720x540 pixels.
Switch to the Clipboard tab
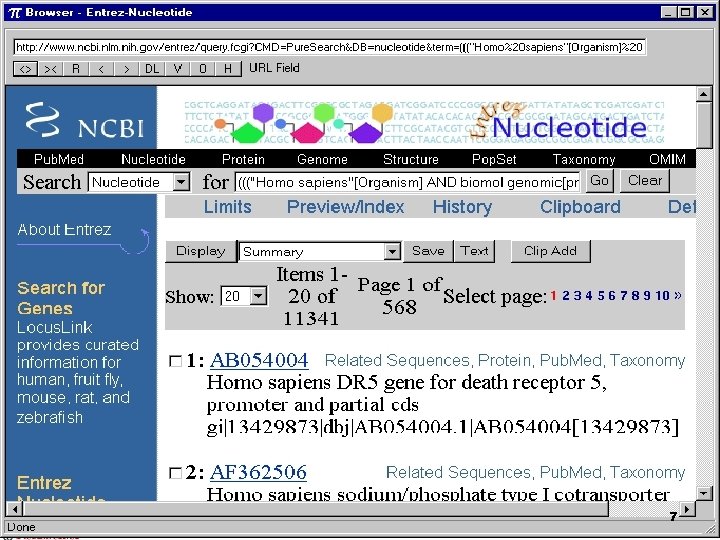(580, 207)
